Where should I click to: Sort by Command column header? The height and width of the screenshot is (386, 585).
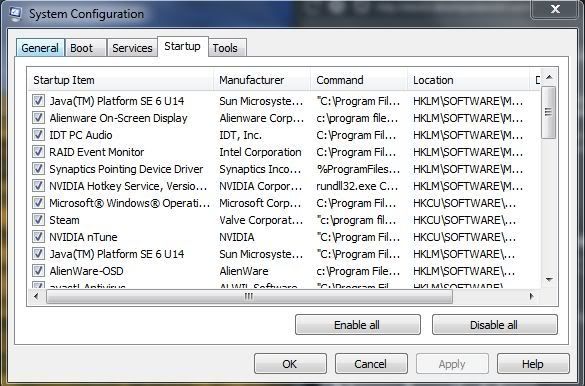click(359, 80)
